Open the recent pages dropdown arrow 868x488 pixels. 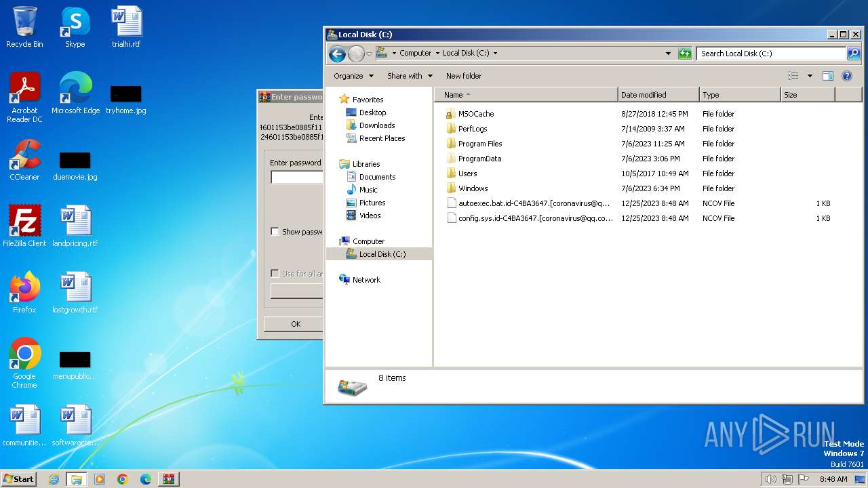click(x=370, y=54)
